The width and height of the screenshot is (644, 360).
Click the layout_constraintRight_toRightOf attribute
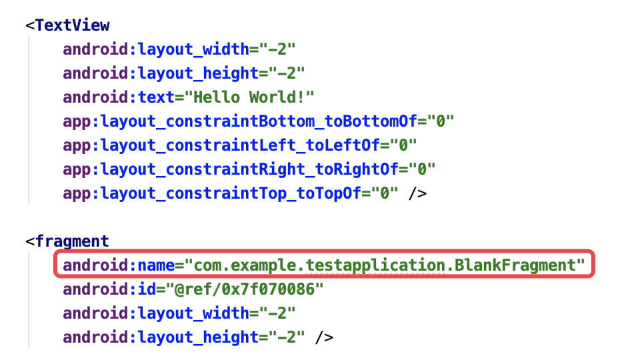click(249, 169)
